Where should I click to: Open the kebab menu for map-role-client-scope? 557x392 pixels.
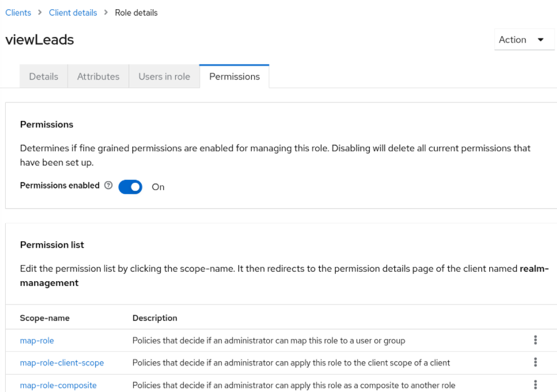coord(534,362)
